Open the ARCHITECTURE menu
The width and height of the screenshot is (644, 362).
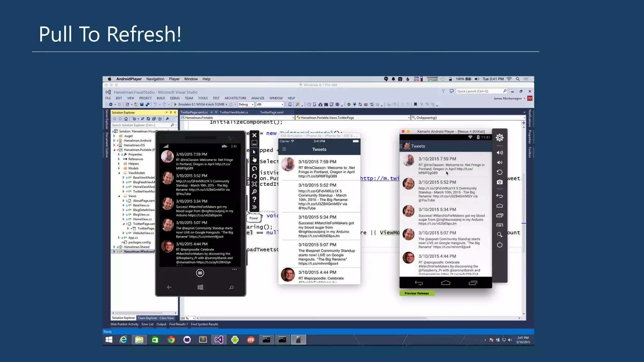point(235,98)
